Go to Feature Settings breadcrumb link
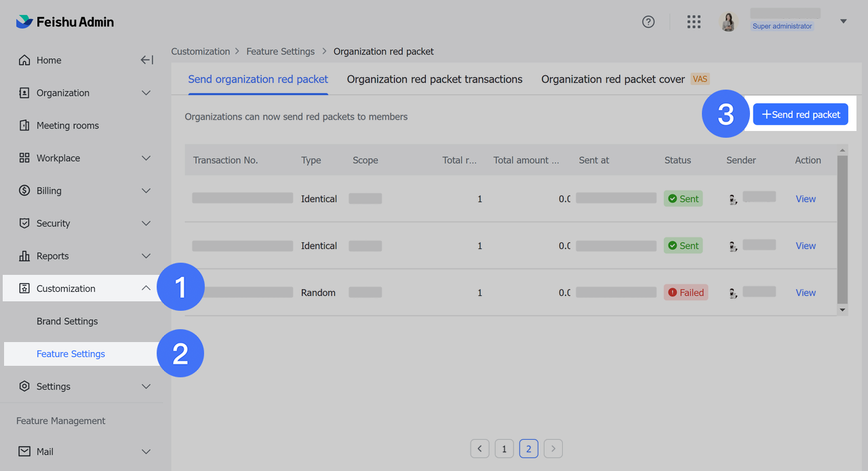The height and width of the screenshot is (471, 868). 281,52
